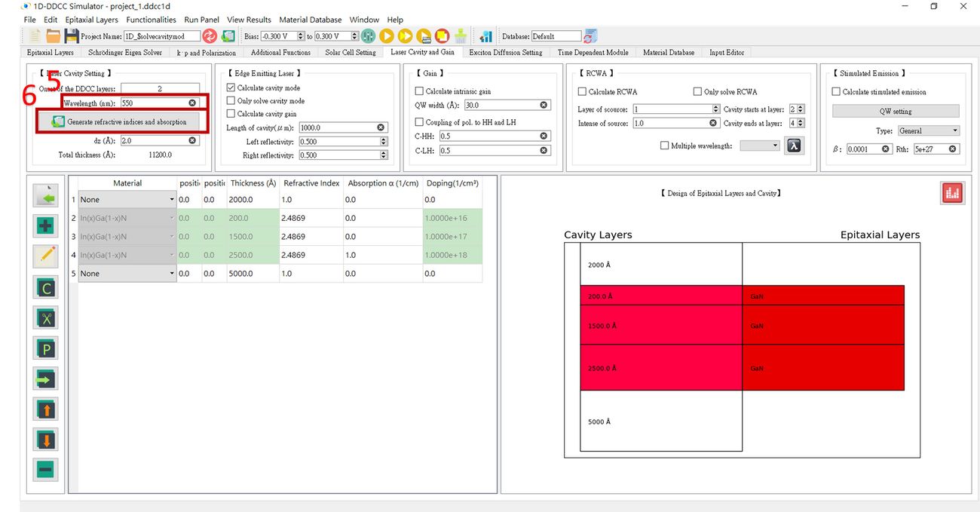980x512 pixels.
Task: Uncheck Calculate cavity mode checkbox
Action: (x=231, y=88)
